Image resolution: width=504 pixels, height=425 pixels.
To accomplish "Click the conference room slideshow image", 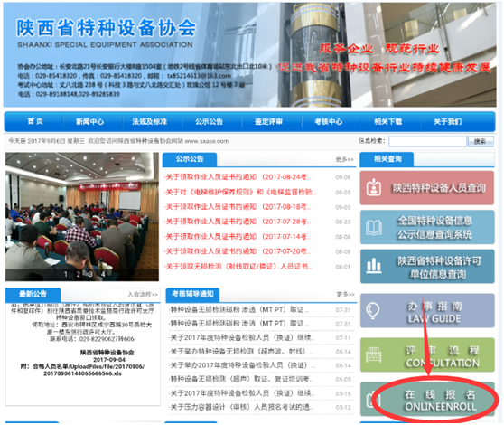I will click(x=82, y=217).
